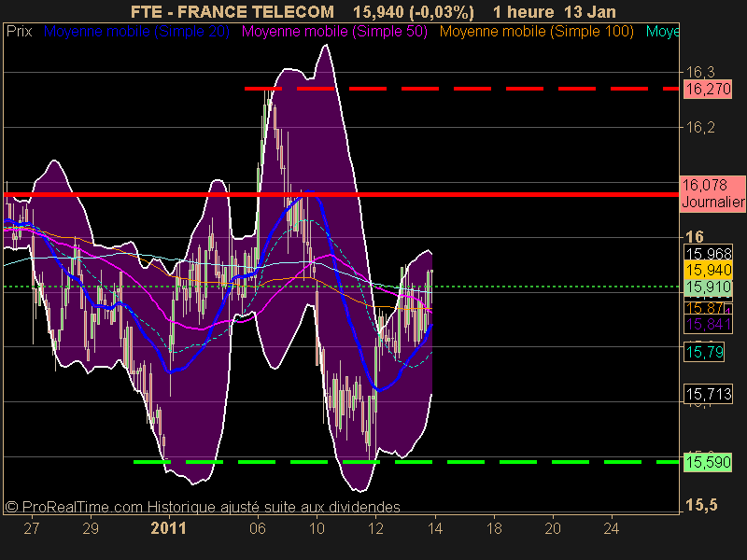This screenshot has width=747, height=560.
Task: Click the '27' date axis label
Action: (32, 528)
